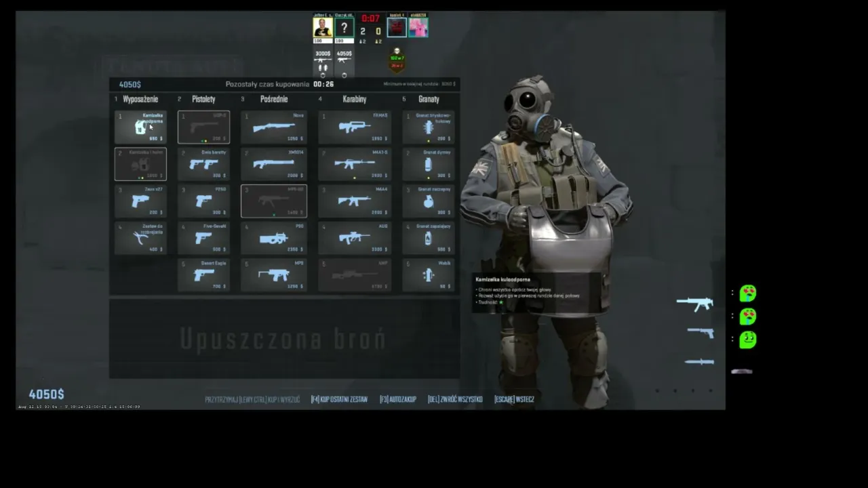Buy the XM1014 shotgun
The height and width of the screenshot is (488, 868).
[x=274, y=164]
